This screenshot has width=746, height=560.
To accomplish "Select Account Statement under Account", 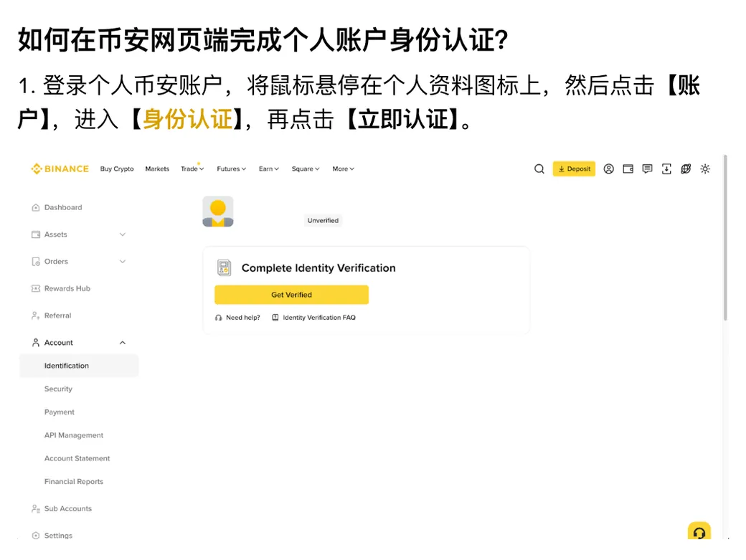I will (x=77, y=458).
